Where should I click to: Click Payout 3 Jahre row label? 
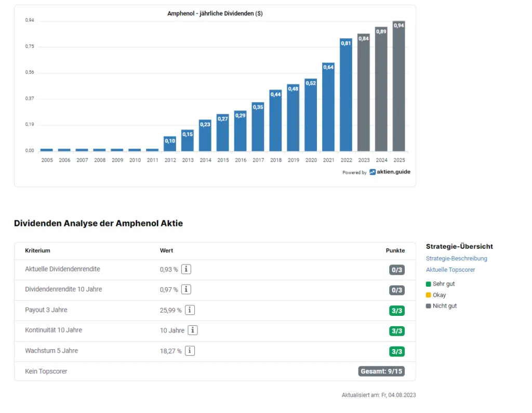pyautogui.click(x=46, y=310)
